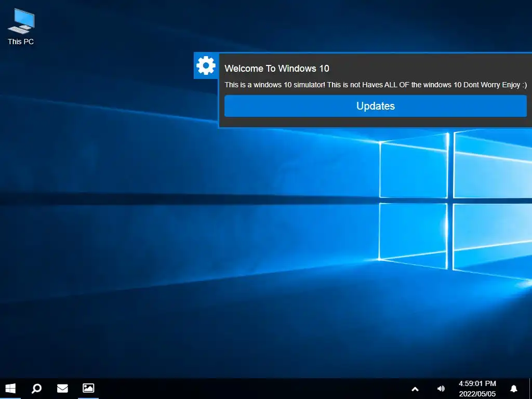Expand the hidden tray icons chevron
The image size is (532, 399).
415,389
